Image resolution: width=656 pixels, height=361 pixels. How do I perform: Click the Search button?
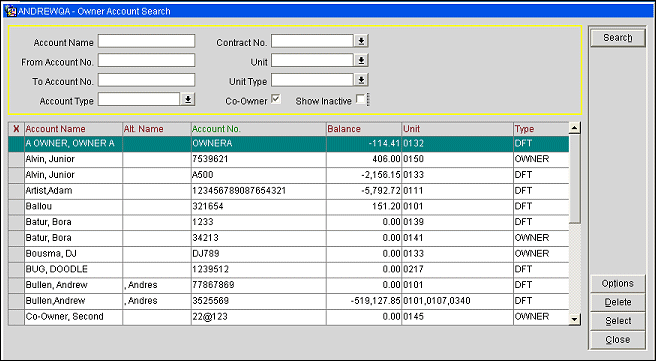(x=618, y=38)
